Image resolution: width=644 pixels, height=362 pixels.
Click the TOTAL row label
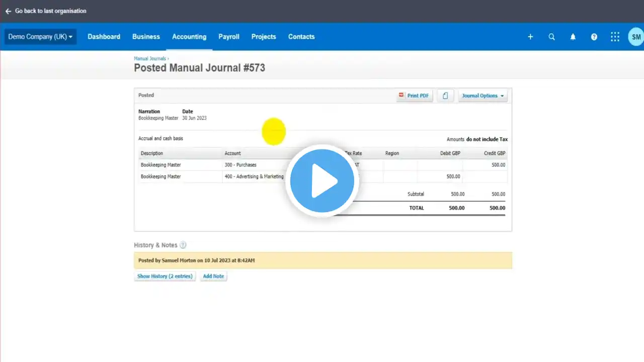click(417, 208)
